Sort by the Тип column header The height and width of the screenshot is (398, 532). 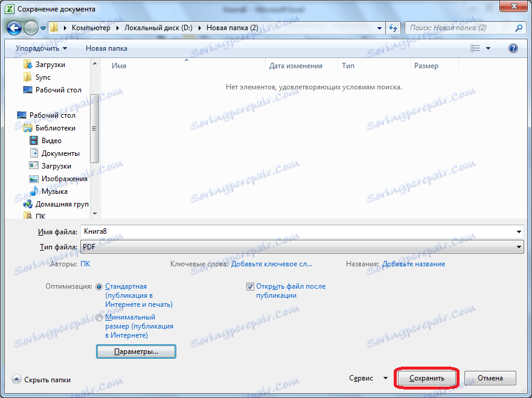click(x=348, y=66)
